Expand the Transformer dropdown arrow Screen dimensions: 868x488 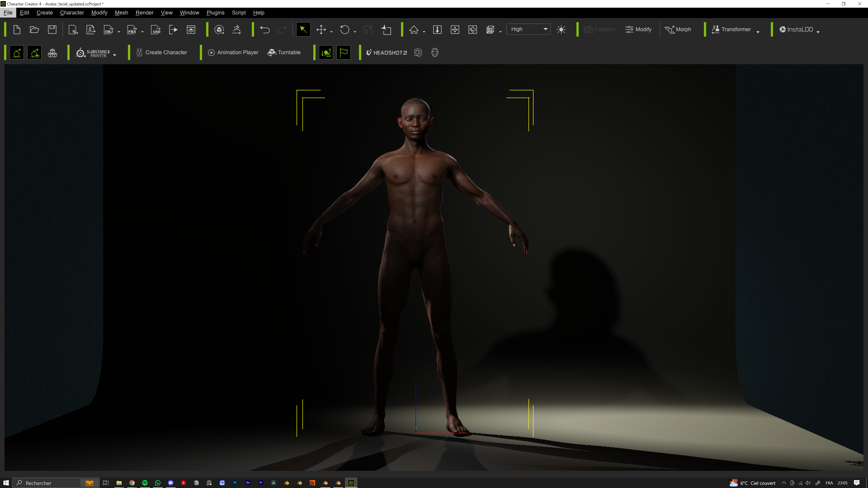(758, 32)
